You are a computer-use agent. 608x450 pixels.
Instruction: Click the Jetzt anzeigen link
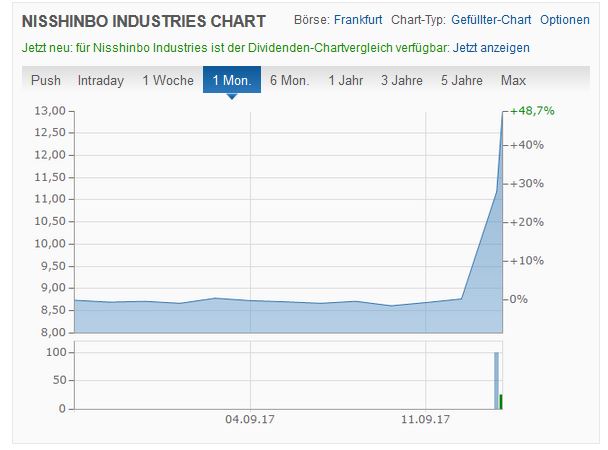click(491, 47)
